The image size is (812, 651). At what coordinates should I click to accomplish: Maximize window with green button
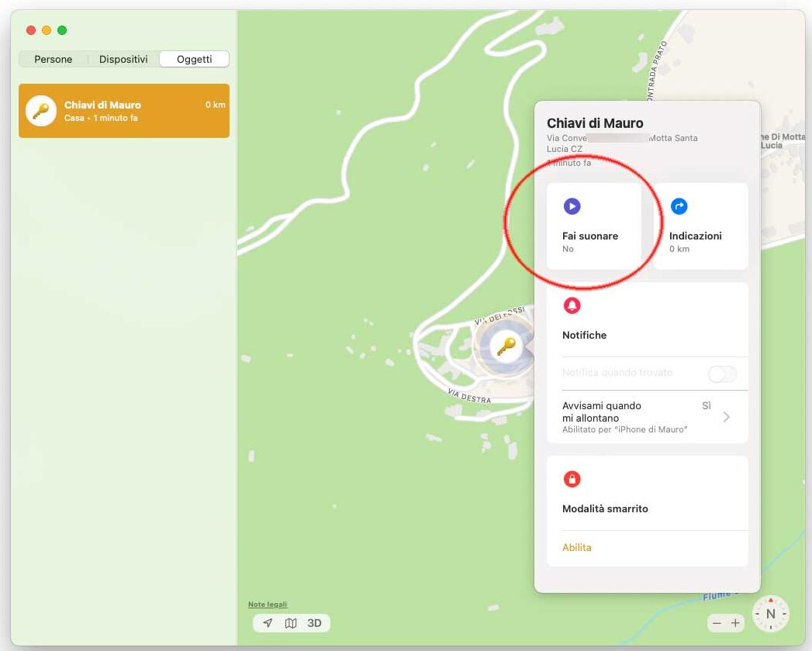62,30
